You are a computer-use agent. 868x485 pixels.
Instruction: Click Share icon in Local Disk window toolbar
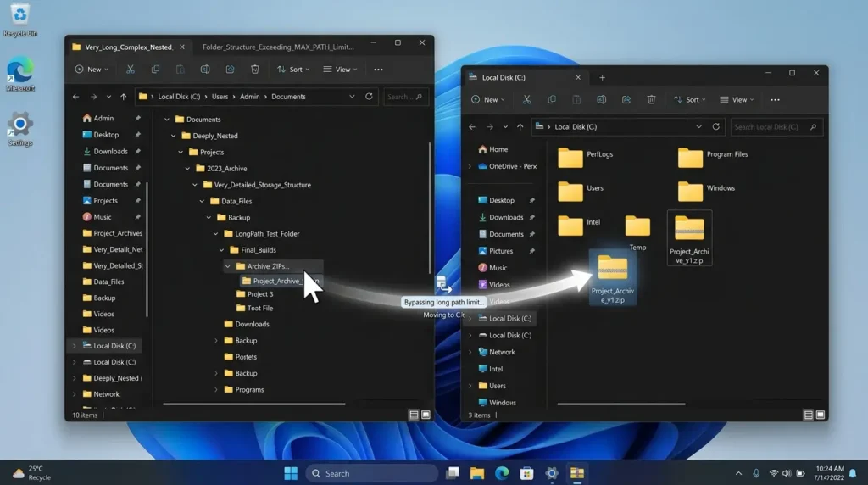(626, 100)
